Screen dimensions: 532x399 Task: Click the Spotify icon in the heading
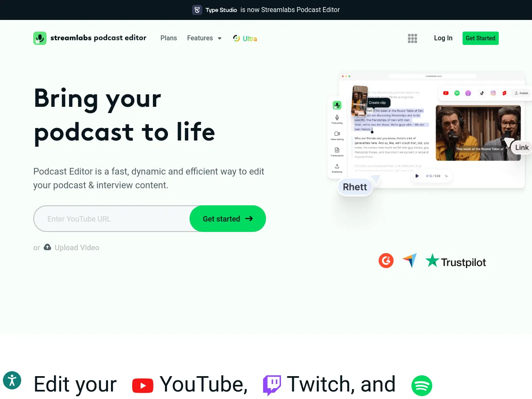point(421,385)
